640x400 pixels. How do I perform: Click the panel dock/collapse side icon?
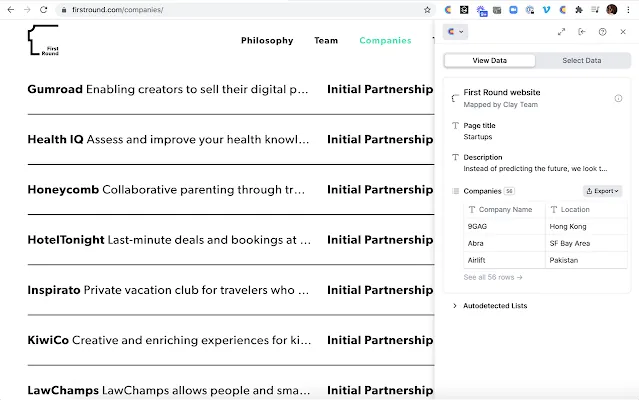582,32
